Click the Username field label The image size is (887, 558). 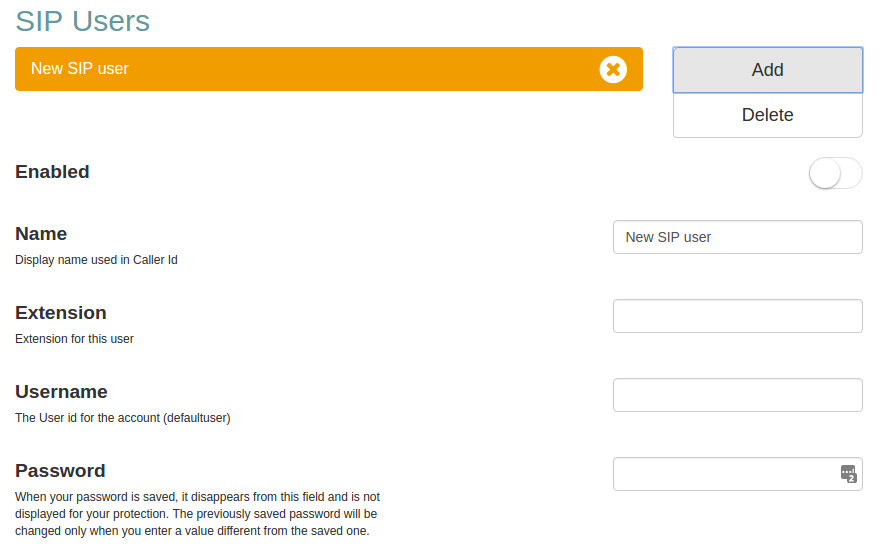61,392
